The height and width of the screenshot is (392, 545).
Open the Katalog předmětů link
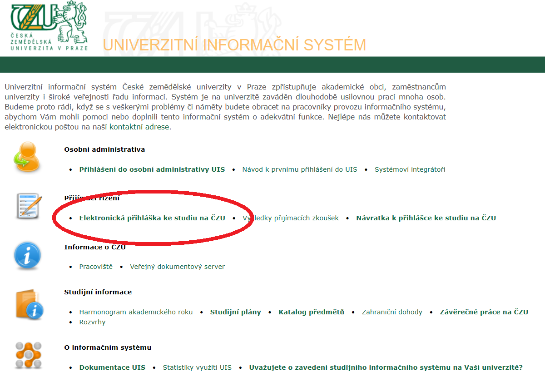click(x=312, y=312)
